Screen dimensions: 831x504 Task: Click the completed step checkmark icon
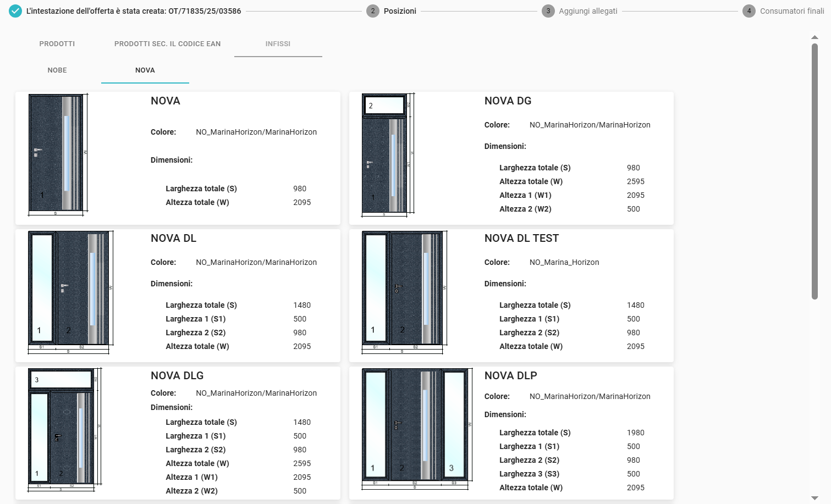(15, 11)
